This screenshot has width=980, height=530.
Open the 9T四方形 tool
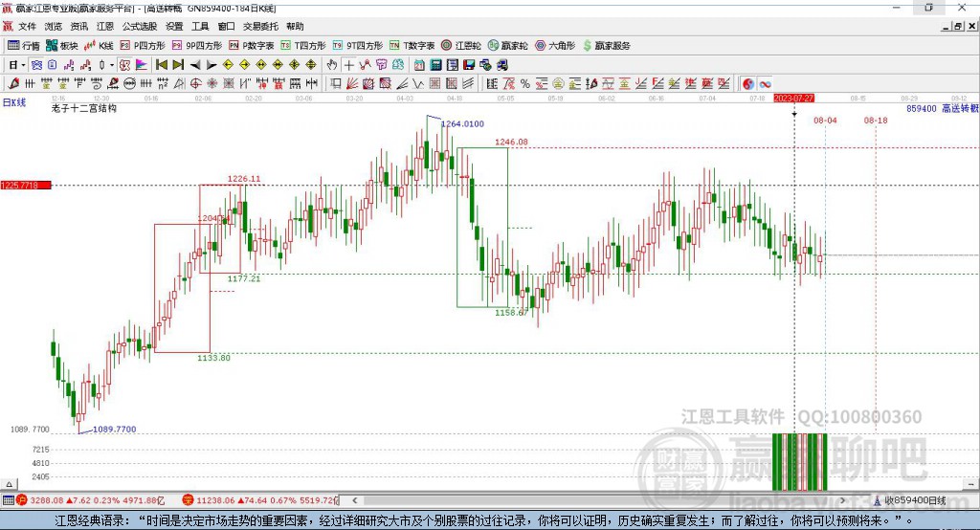358,46
